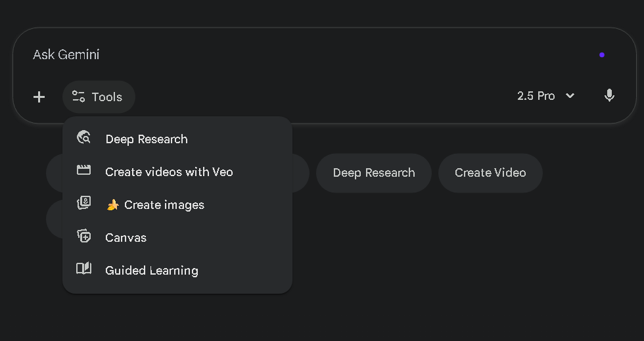Click the sliders icon on Tools button

click(x=78, y=97)
